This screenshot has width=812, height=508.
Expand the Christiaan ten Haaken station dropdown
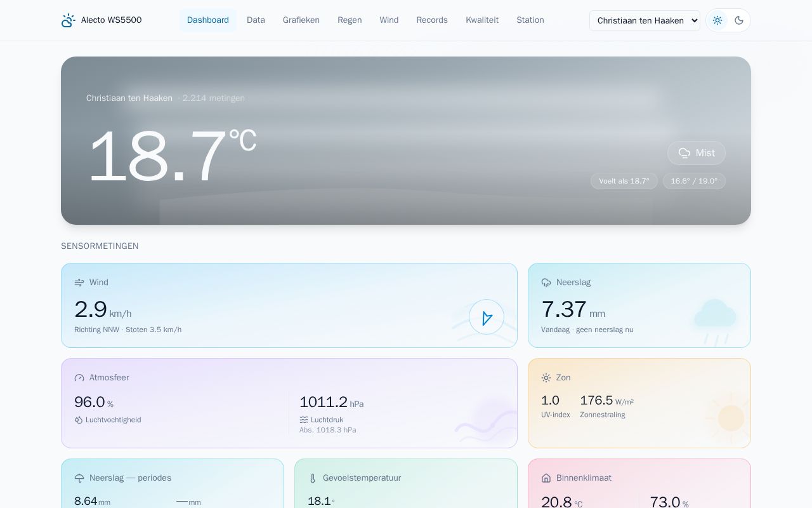[645, 20]
